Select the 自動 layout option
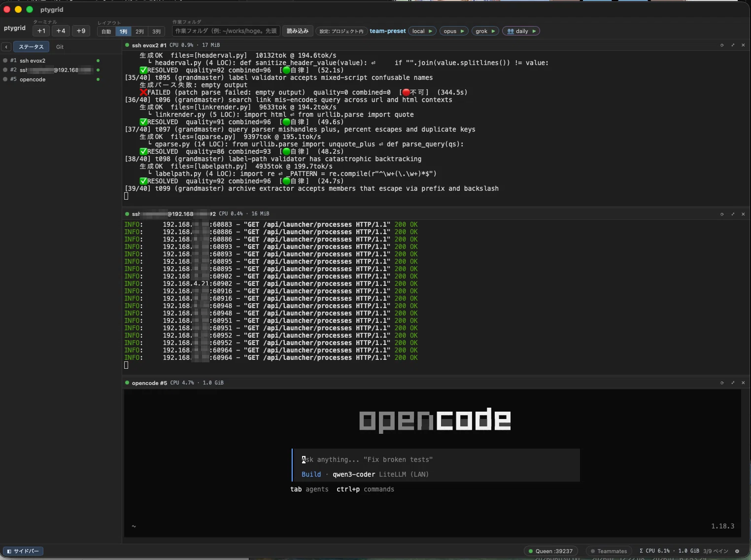The width and height of the screenshot is (751, 560). 106,32
